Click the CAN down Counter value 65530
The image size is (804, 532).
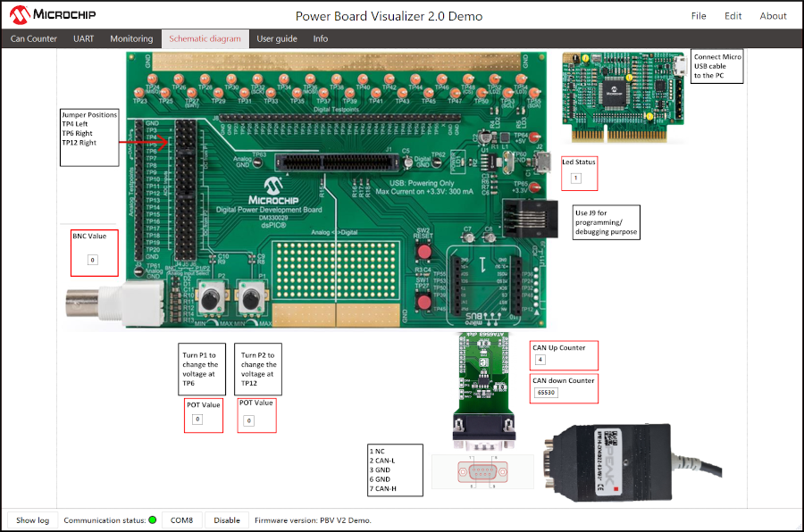coord(546,393)
